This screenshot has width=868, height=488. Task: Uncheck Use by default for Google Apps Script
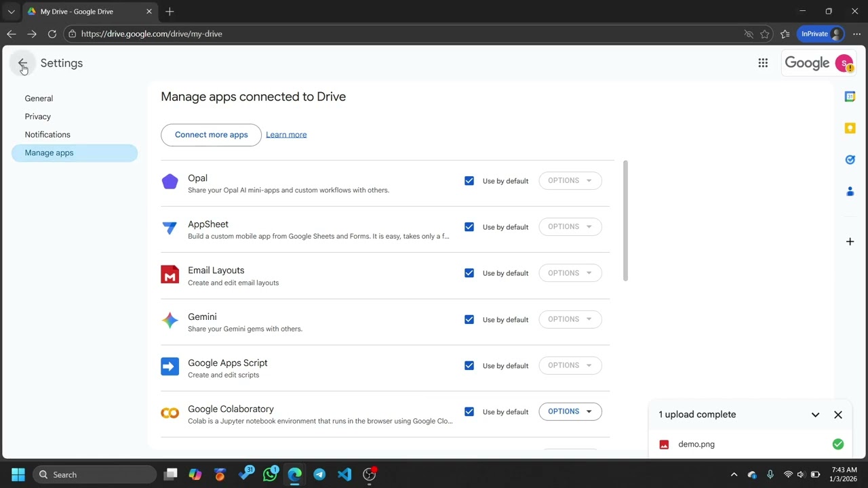[469, 365]
